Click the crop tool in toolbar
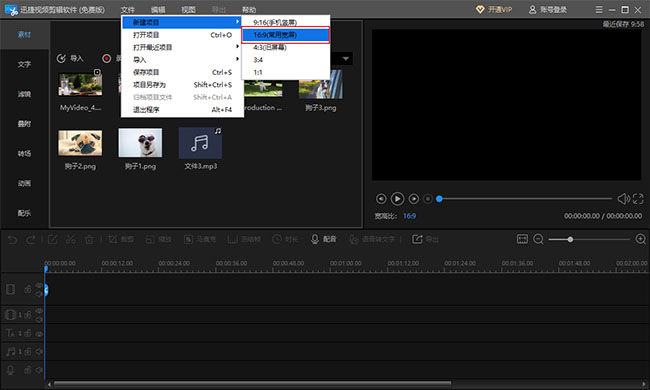Screen dimensions: 650x390 coord(121,240)
